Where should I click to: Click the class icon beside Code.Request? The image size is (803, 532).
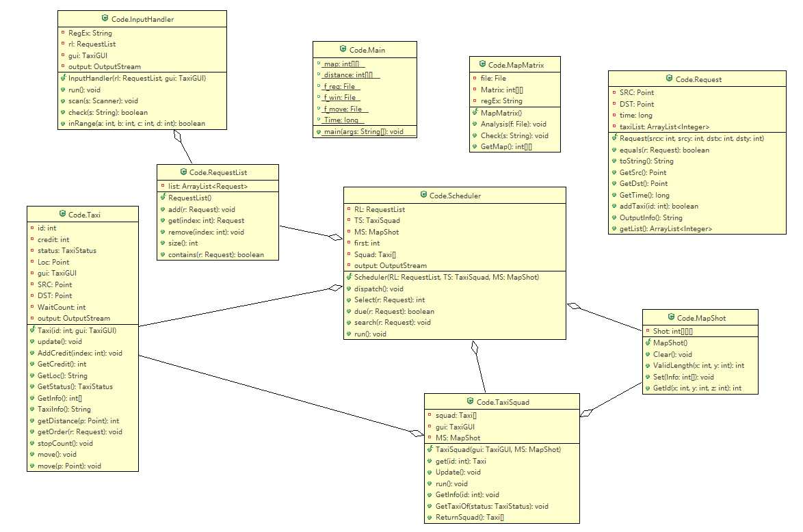(670, 79)
